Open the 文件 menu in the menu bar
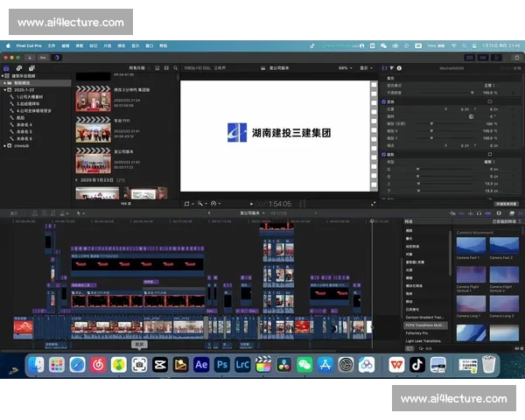The image size is (525, 420). click(x=51, y=44)
